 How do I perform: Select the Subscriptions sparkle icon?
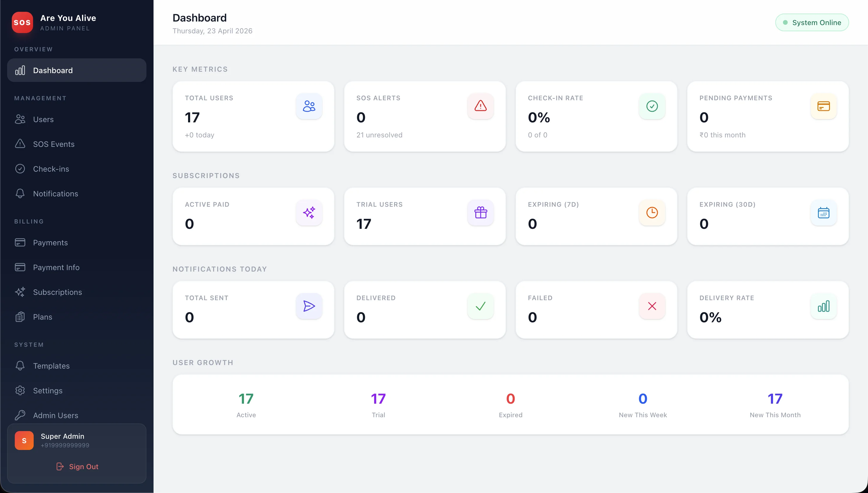coord(20,292)
